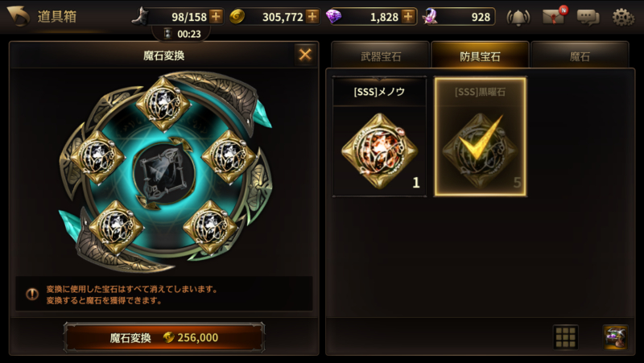Select the [SSS]メノウ gem item

379,137
